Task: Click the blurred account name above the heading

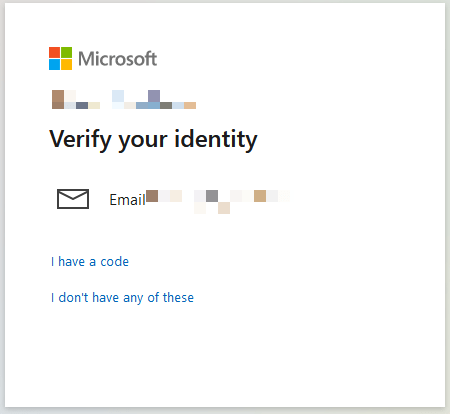Action: 124,99
